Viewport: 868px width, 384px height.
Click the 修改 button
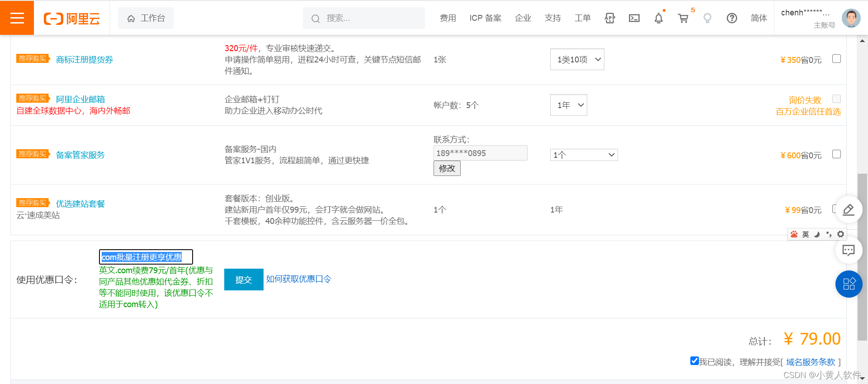(x=447, y=168)
